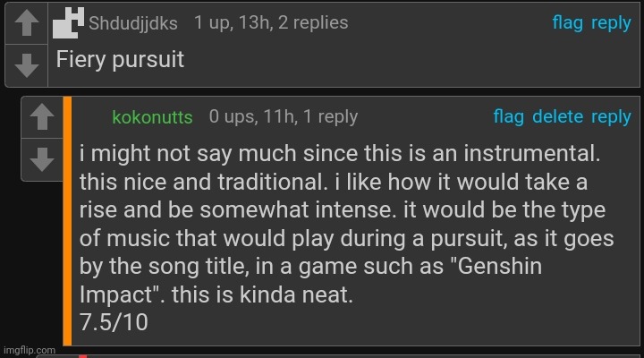Image resolution: width=644 pixels, height=358 pixels.
Task: Reply to the kokonutts comment
Action: click(611, 117)
